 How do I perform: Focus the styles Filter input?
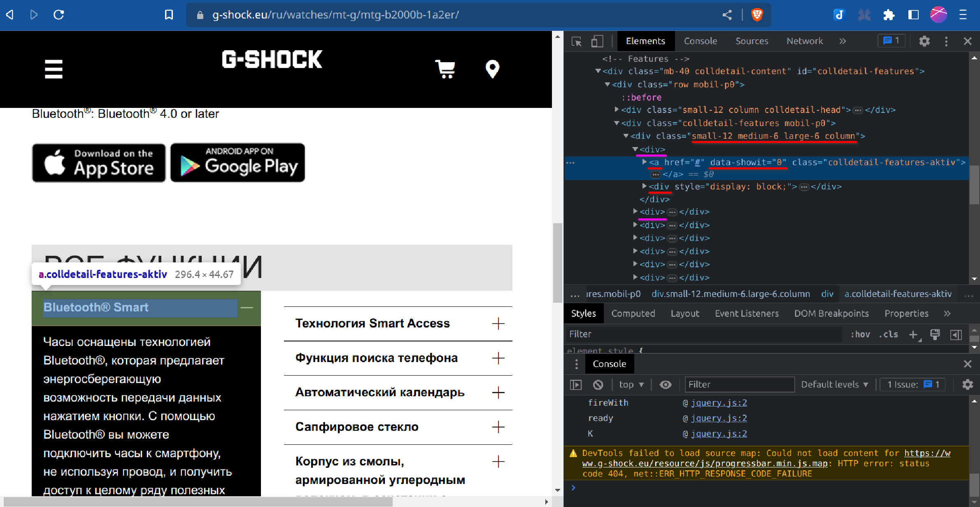coord(704,334)
